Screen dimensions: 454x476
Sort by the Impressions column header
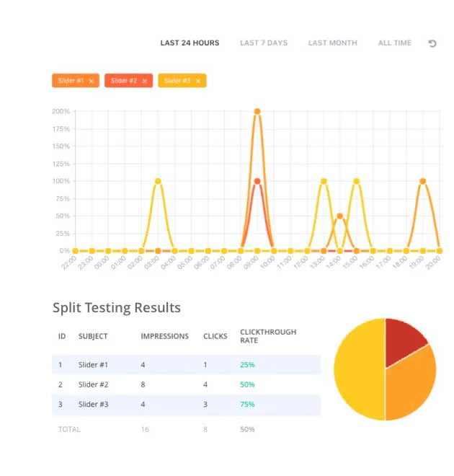[164, 336]
